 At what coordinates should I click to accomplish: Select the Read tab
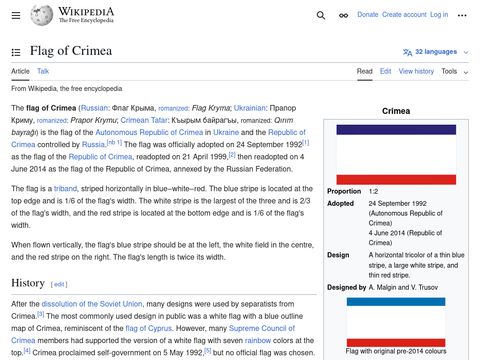click(x=364, y=71)
